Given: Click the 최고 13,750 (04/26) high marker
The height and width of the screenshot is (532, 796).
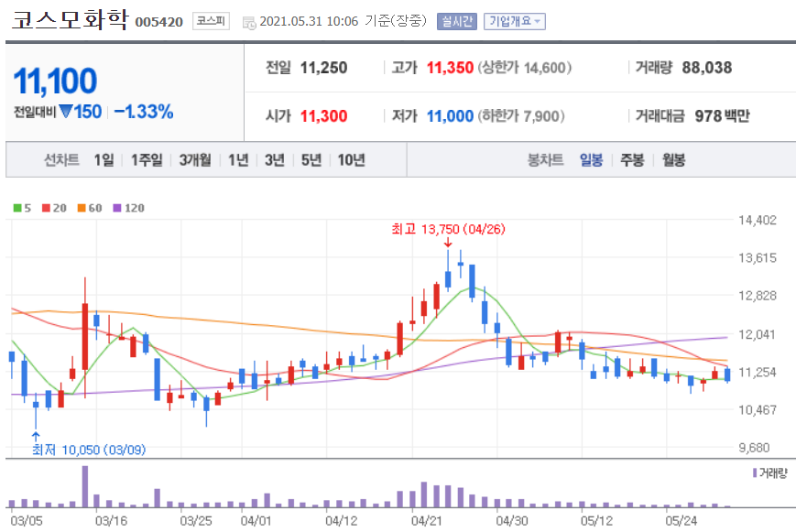Looking at the screenshot, I should coord(448,229).
